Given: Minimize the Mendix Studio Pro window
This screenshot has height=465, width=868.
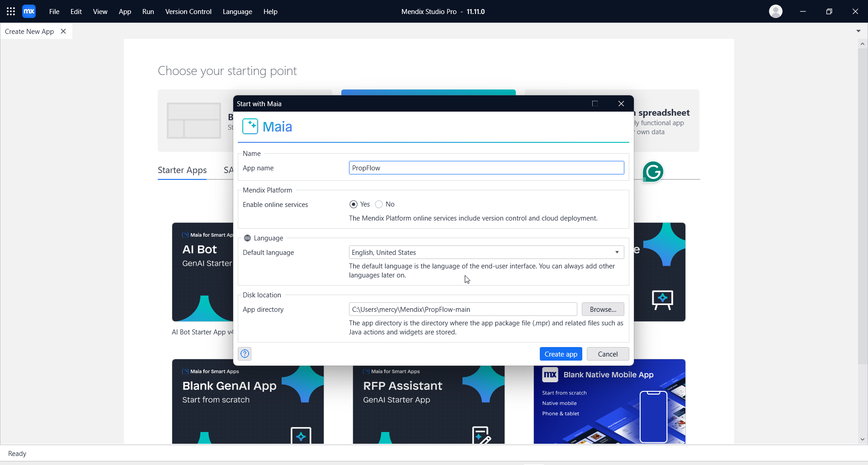Looking at the screenshot, I should coord(803,11).
